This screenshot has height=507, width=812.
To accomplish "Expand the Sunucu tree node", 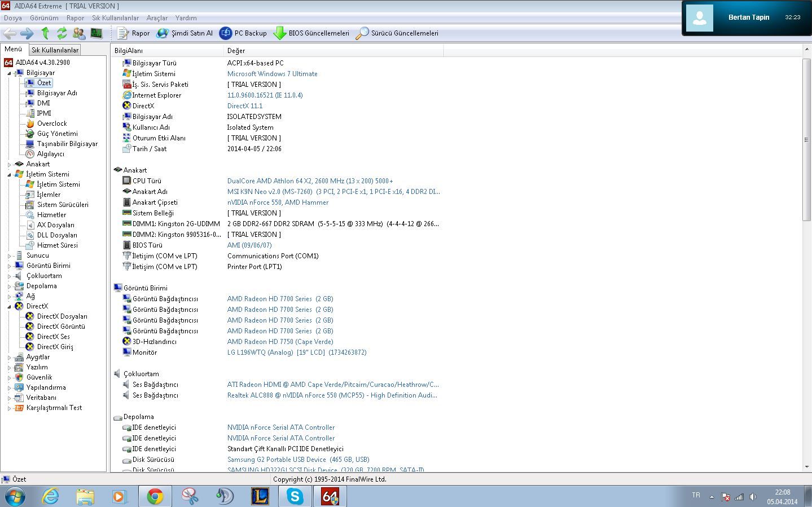I will point(9,255).
